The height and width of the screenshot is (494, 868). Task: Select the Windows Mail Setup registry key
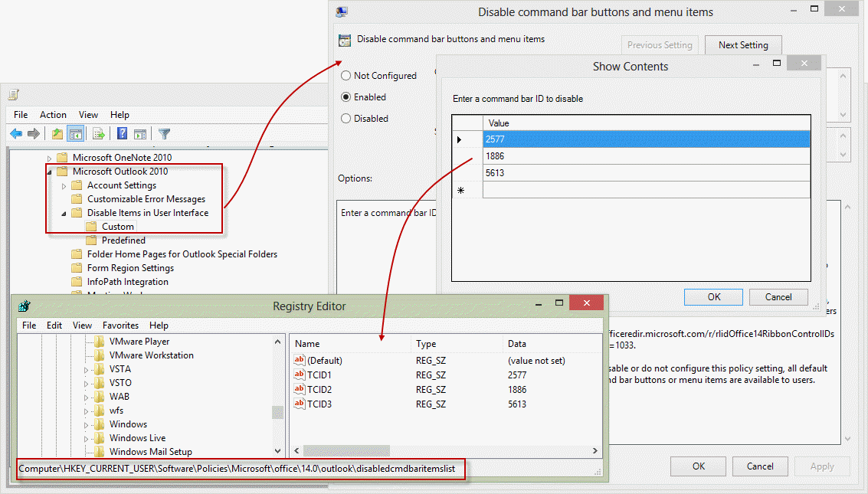(151, 451)
